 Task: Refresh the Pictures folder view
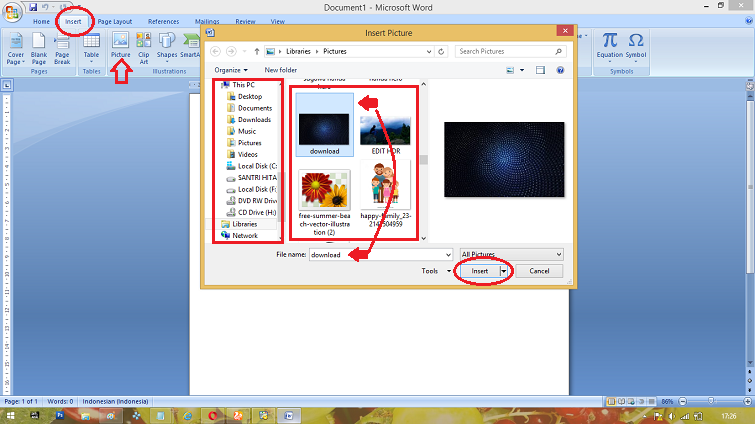(441, 51)
